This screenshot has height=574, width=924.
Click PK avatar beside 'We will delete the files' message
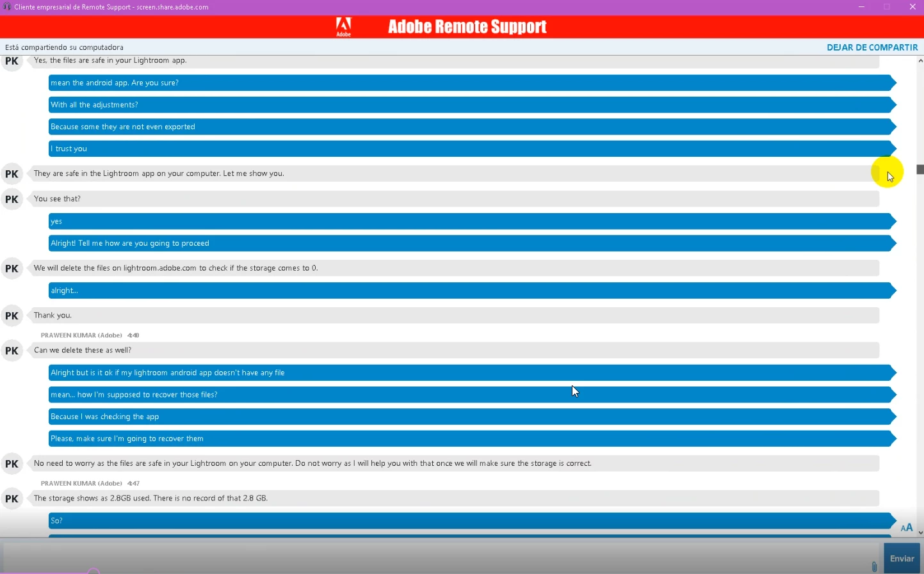click(12, 269)
